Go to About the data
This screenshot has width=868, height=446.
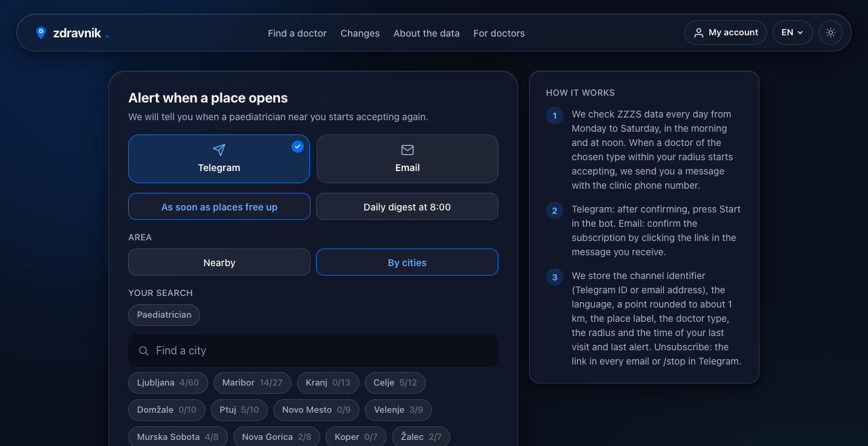pos(427,33)
